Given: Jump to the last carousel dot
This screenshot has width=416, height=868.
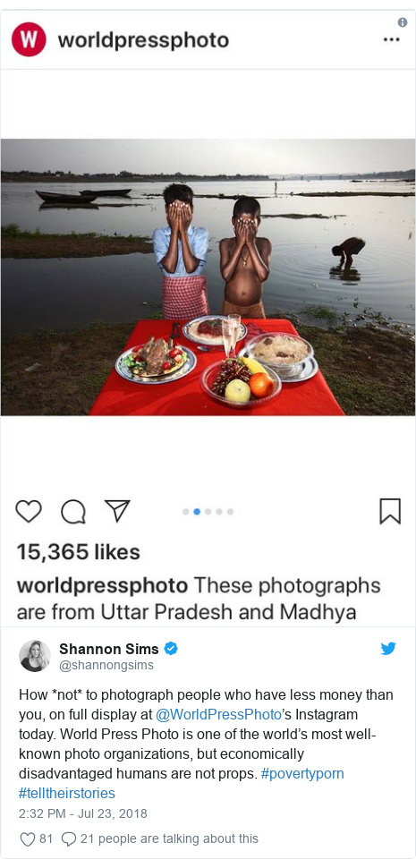Looking at the screenshot, I should pyautogui.click(x=230, y=512).
